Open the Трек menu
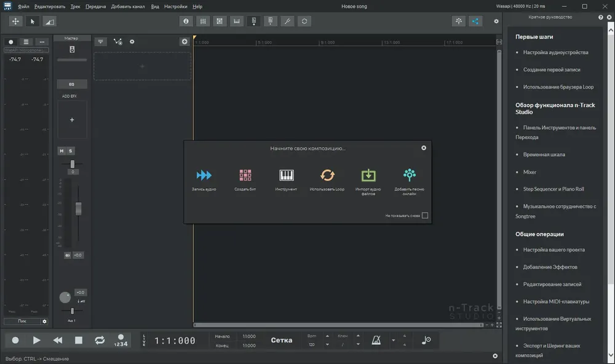Screen dimensions: 615x364 (x=75, y=6)
